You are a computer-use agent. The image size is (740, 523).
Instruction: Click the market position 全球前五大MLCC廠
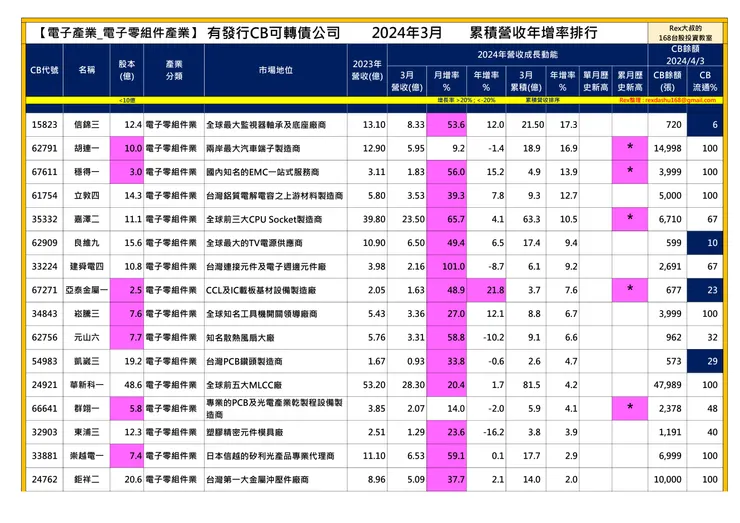244,385
